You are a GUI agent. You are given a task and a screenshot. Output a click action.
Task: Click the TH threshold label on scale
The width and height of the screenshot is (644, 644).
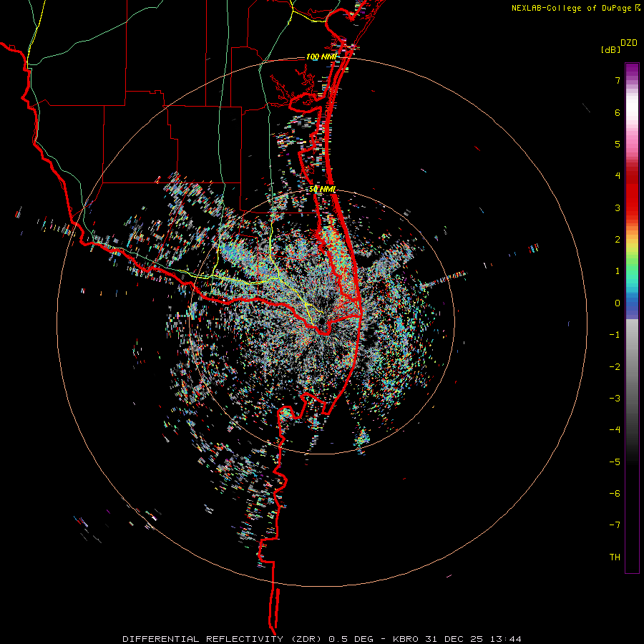[x=615, y=557]
